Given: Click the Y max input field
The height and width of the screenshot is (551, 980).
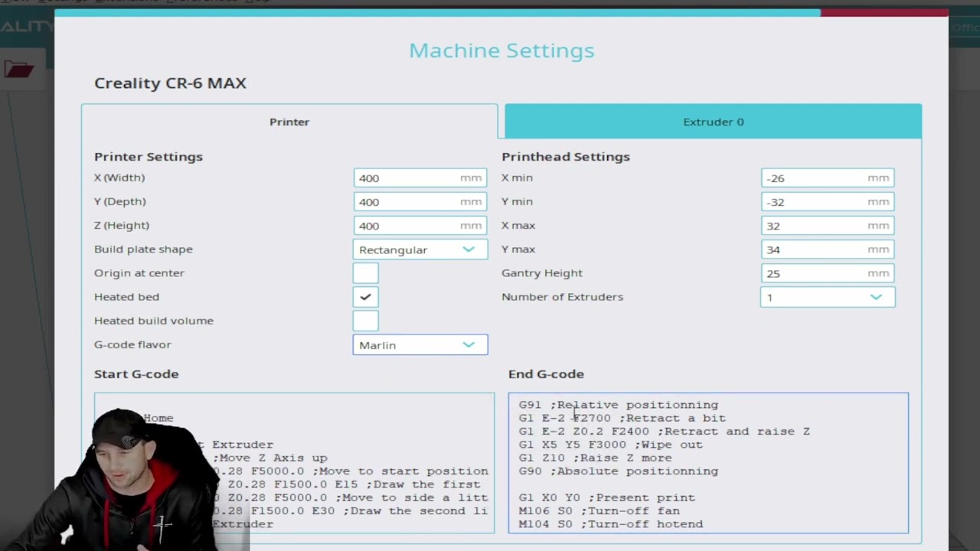Looking at the screenshot, I should (x=827, y=249).
